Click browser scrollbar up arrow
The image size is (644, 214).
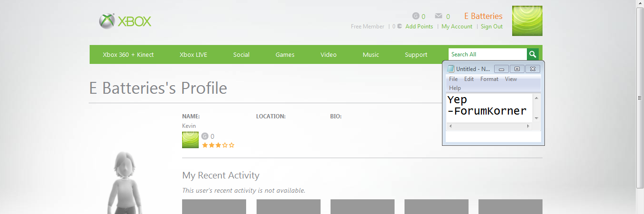pos(640,4)
